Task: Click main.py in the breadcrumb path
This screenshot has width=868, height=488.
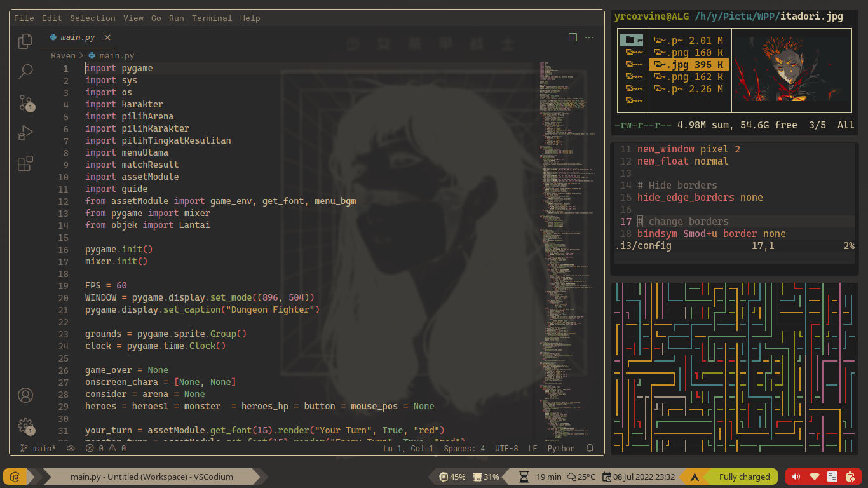Action: [111, 56]
